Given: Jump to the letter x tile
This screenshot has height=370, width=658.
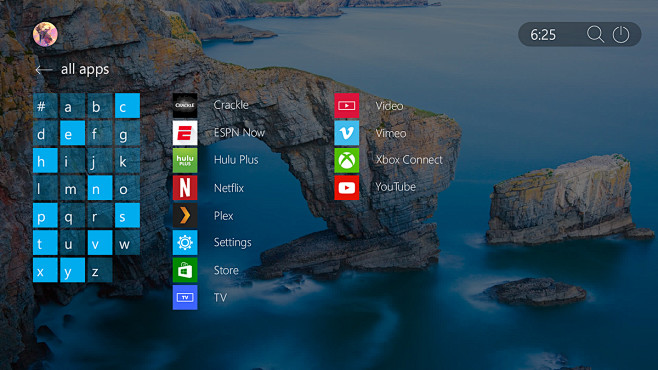Looking at the screenshot, I should coord(45,270).
